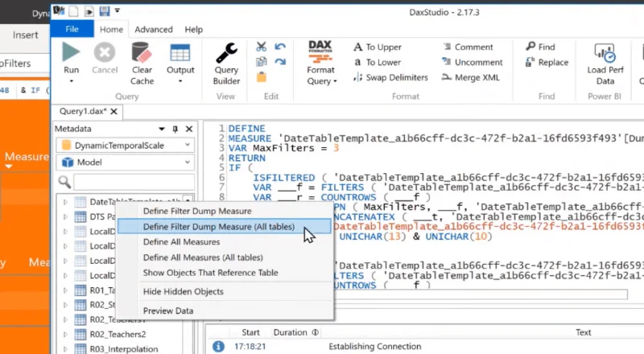Click the Establishing Connection log entry

(374, 347)
